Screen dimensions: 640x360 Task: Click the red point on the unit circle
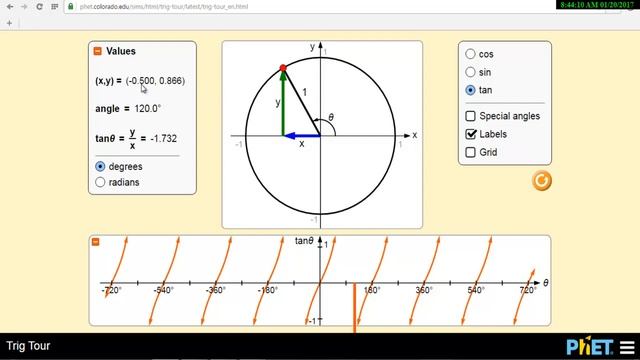283,68
